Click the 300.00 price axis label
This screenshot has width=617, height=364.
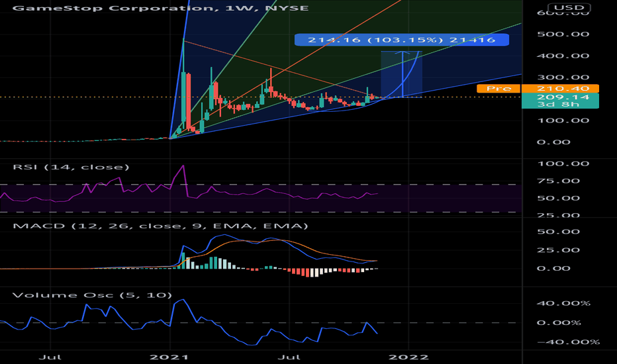tap(563, 77)
